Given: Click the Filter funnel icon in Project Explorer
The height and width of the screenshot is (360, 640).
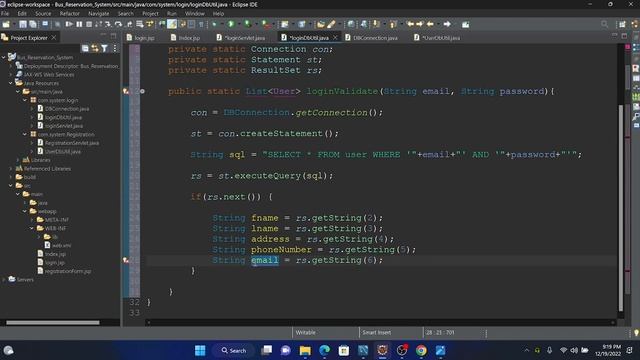Looking at the screenshot, I should (x=104, y=49).
